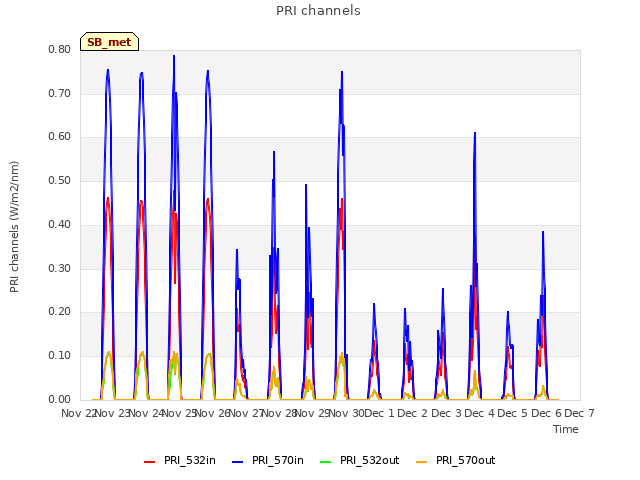The width and height of the screenshot is (640, 480).
Task: Click the Nov 22 x-axis date label
Action: click(x=79, y=413)
